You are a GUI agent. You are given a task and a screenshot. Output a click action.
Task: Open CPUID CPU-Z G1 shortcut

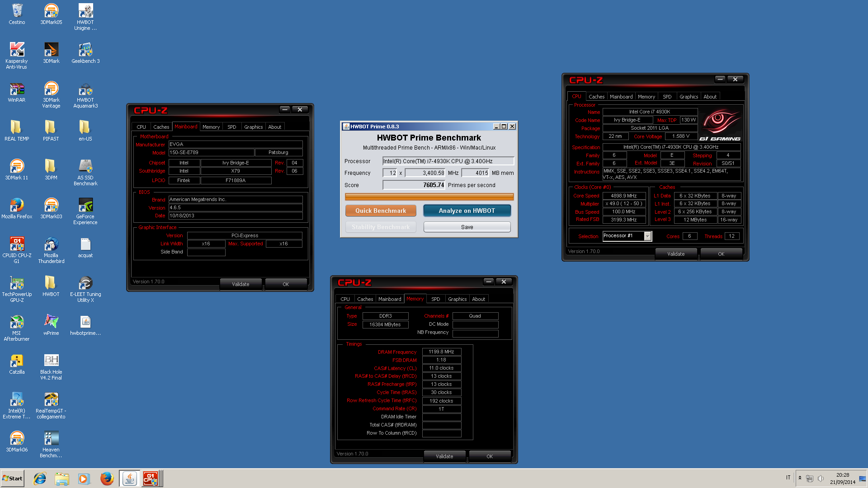pyautogui.click(x=17, y=250)
